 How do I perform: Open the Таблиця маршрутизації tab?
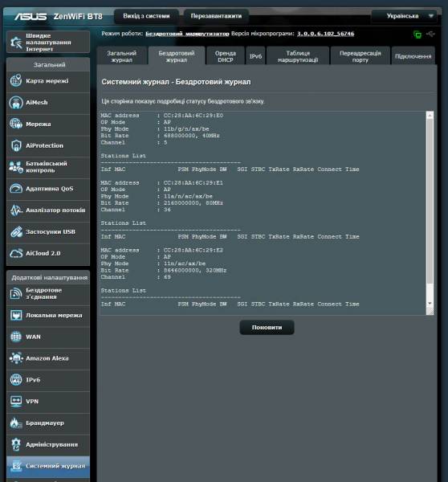[x=298, y=56]
